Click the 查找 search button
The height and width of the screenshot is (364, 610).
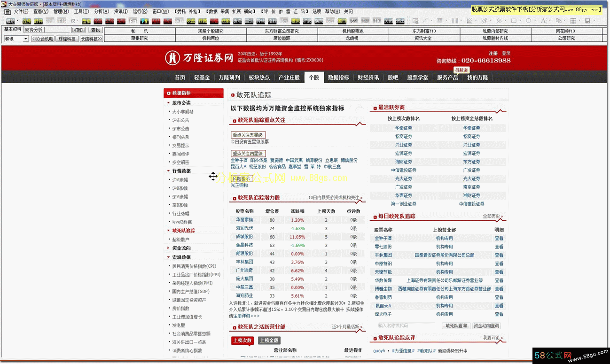tap(95, 30)
